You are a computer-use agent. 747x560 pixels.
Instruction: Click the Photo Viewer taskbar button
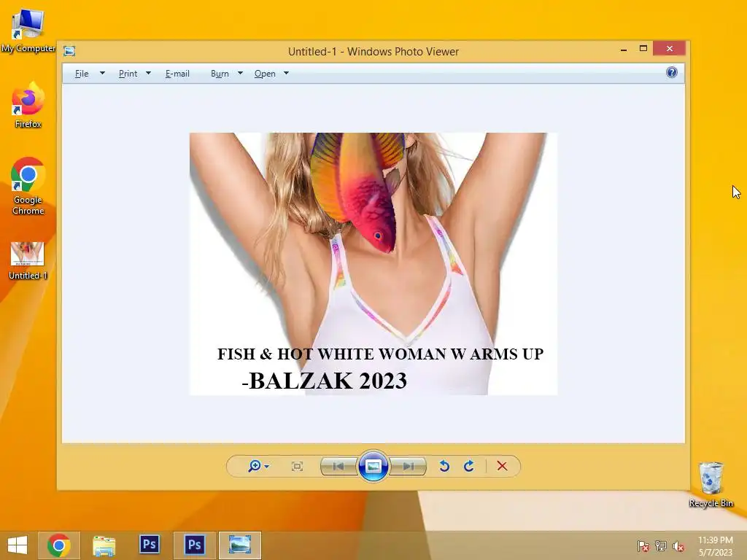[x=239, y=545]
